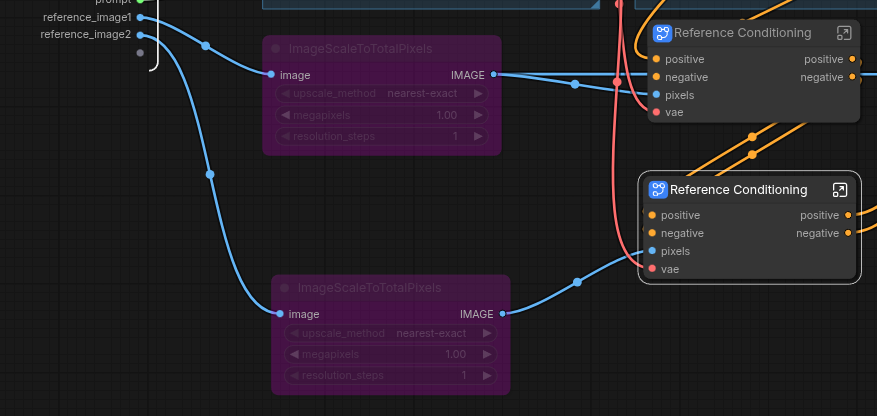Open subgraph of the unselected Reference Conditioning node
The image size is (877, 416).
[843, 33]
